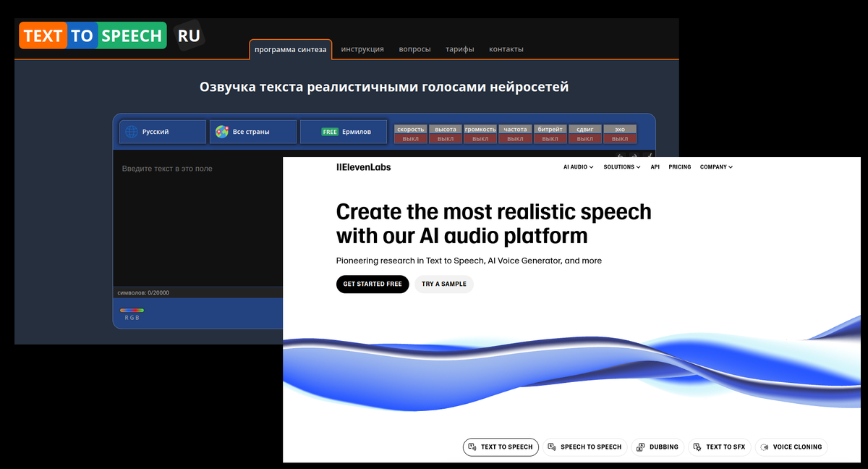Open the Русский language selector
This screenshot has width=868, height=469.
163,132
